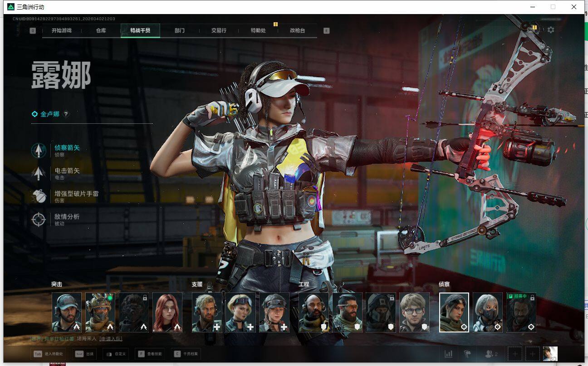Open the 自定义 customization button
This screenshot has width=588, height=366.
tap(116, 354)
